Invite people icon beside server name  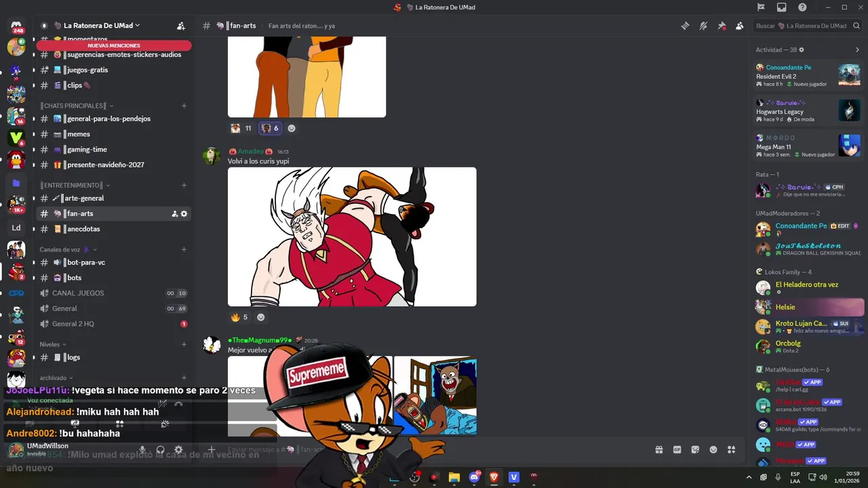(180, 26)
